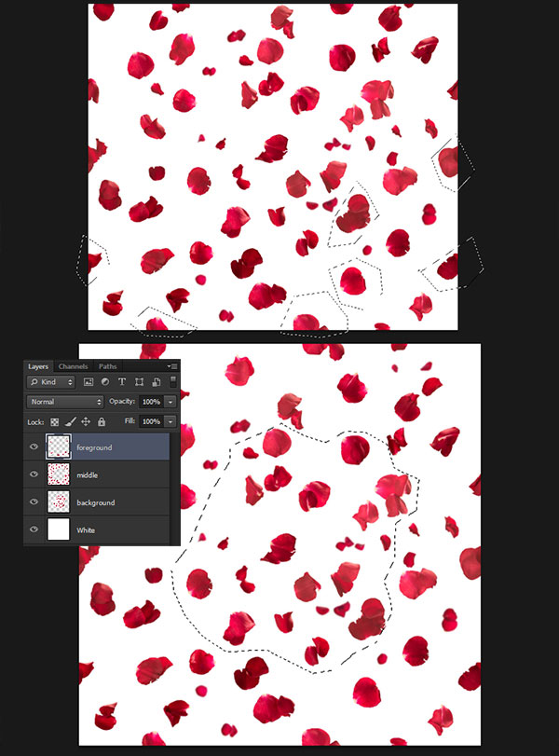559x756 pixels.
Task: Filter layers by adjustment layers icon
Action: pyautogui.click(x=104, y=382)
